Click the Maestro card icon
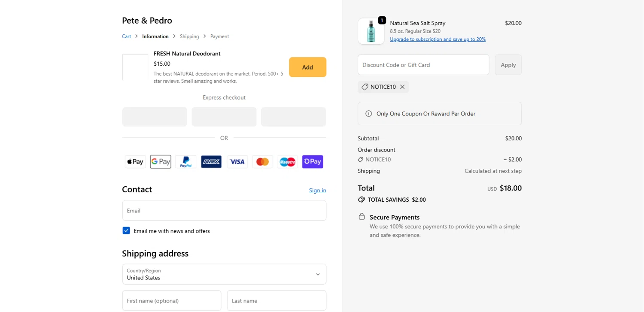The image size is (644, 312). coord(287,162)
